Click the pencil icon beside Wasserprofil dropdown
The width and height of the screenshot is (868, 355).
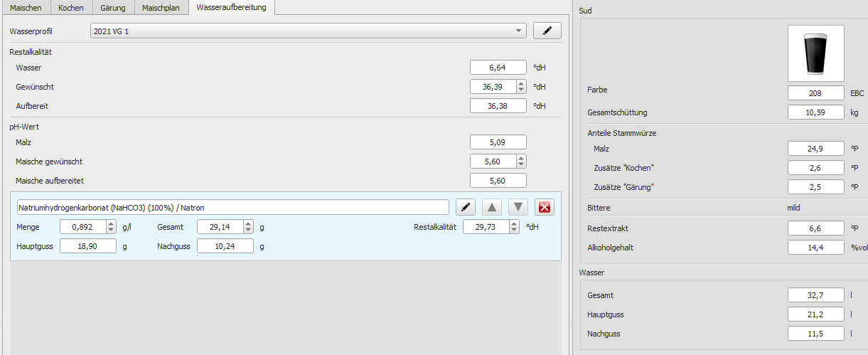tap(547, 31)
